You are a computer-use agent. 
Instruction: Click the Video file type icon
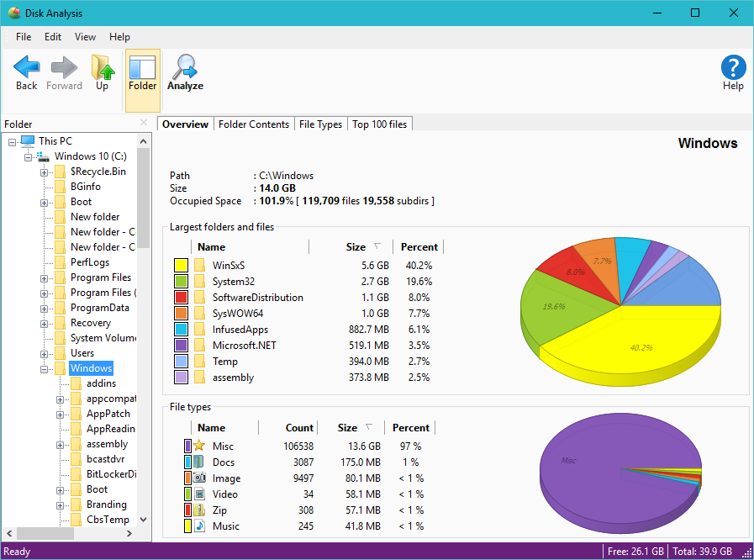click(201, 494)
